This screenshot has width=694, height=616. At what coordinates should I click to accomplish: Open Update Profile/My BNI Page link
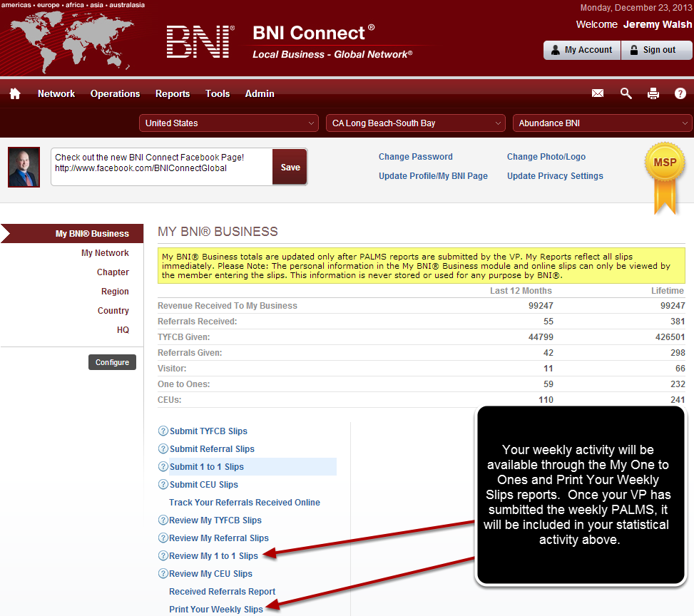coord(433,175)
